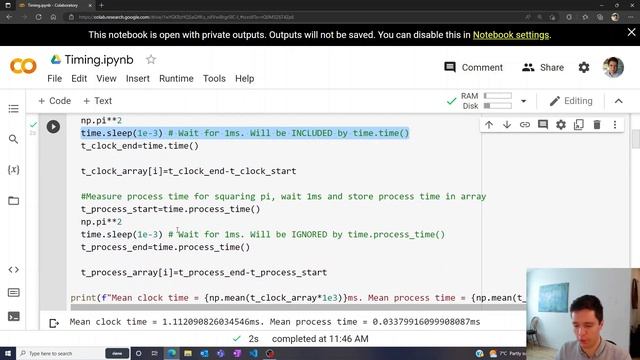Add a new Text cell
Image resolution: width=640 pixels, height=360 pixels.
pyautogui.click(x=98, y=101)
